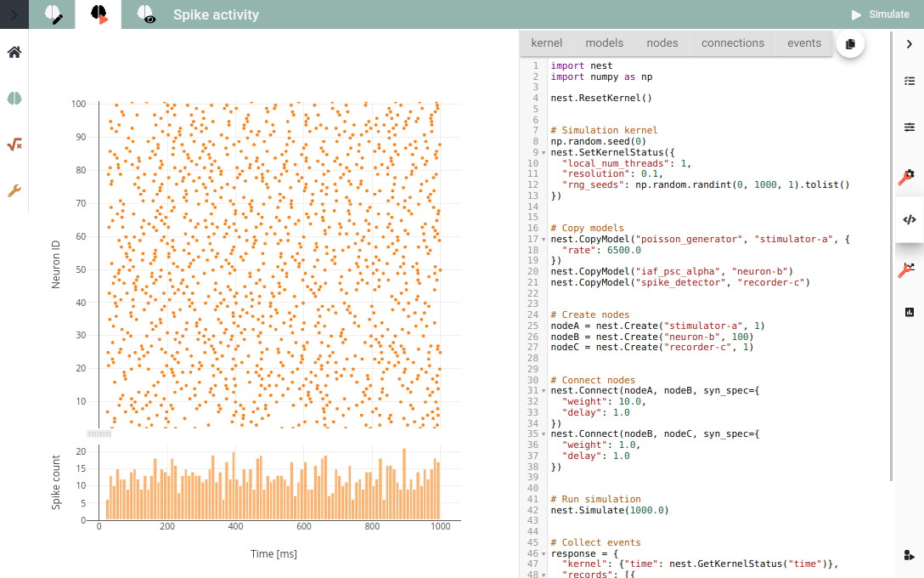Select the code view icon in right sidebar

pyautogui.click(x=910, y=219)
